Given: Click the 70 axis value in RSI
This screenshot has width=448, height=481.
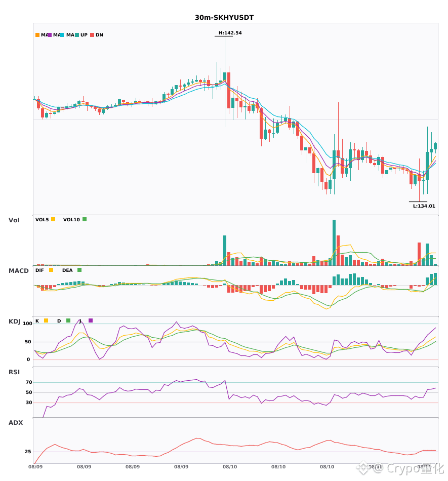Looking at the screenshot, I should click(29, 382).
